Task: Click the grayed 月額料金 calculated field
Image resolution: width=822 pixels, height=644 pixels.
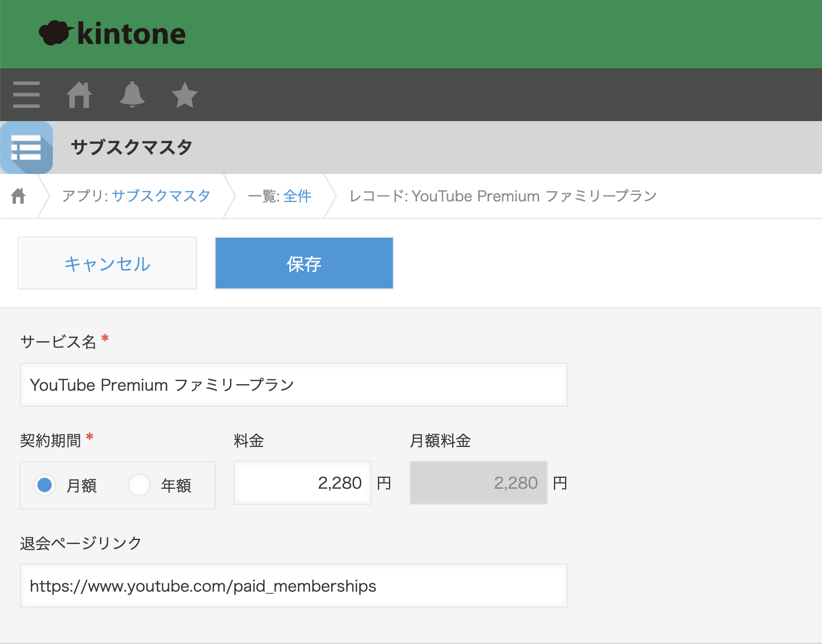Action: coord(478,483)
